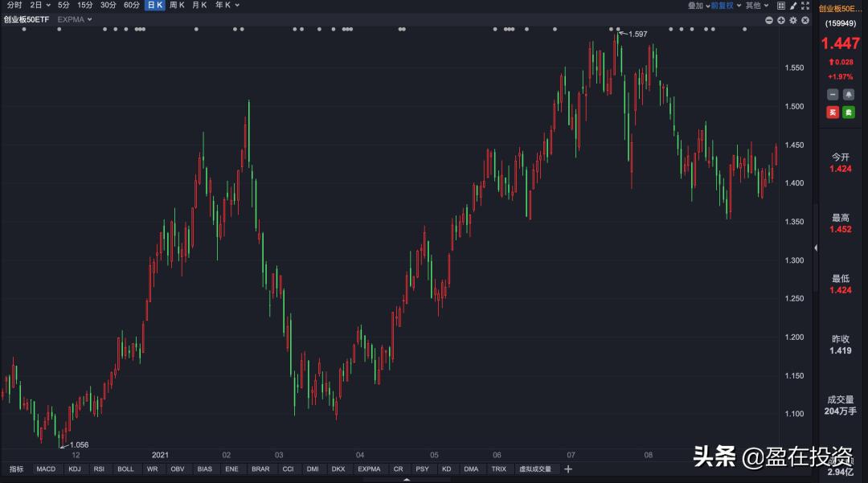Click the alarm bell icon for price alerts
Image resolution: width=868 pixels, height=483 pixels.
848,94
